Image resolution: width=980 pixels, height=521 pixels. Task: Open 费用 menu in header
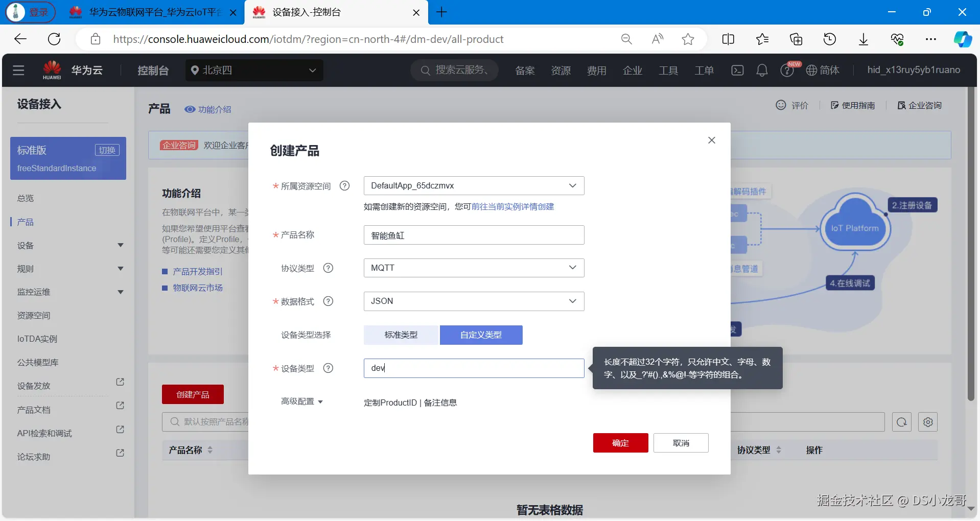tap(596, 70)
